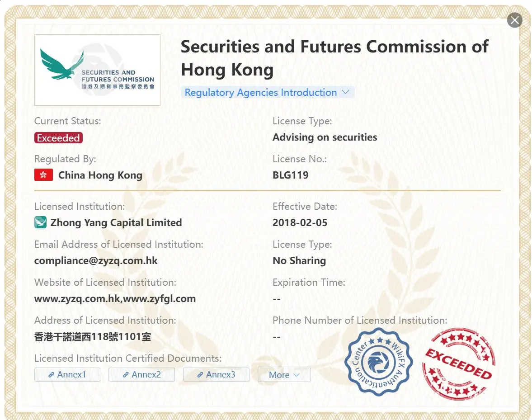Open the Annex1 certified document
Viewport: 532px width, 420px height.
coord(67,374)
